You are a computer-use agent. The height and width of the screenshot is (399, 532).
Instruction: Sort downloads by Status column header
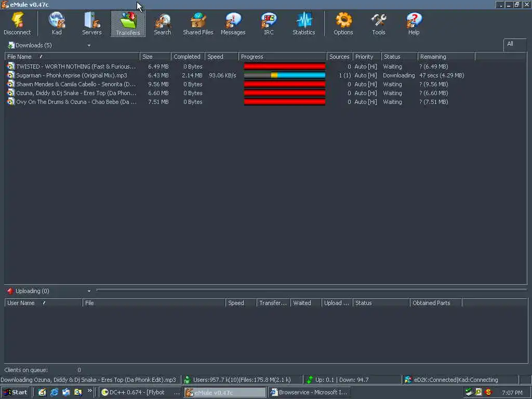pos(400,57)
